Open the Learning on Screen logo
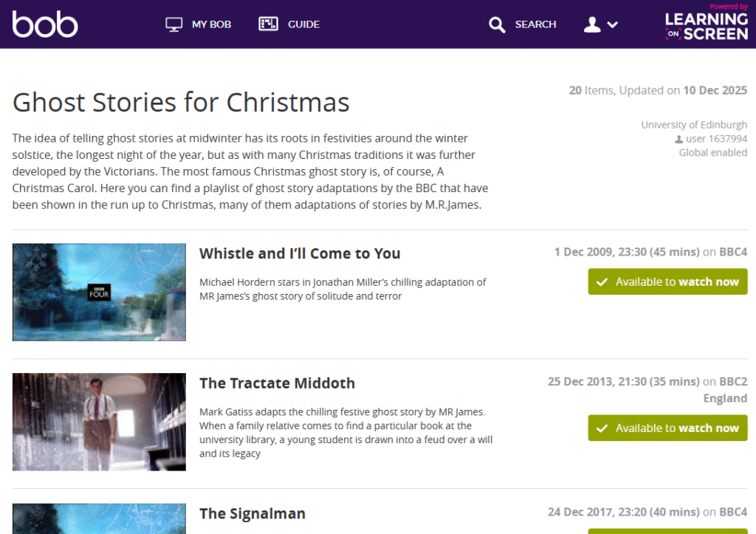This screenshot has height=534, width=756. [706, 23]
